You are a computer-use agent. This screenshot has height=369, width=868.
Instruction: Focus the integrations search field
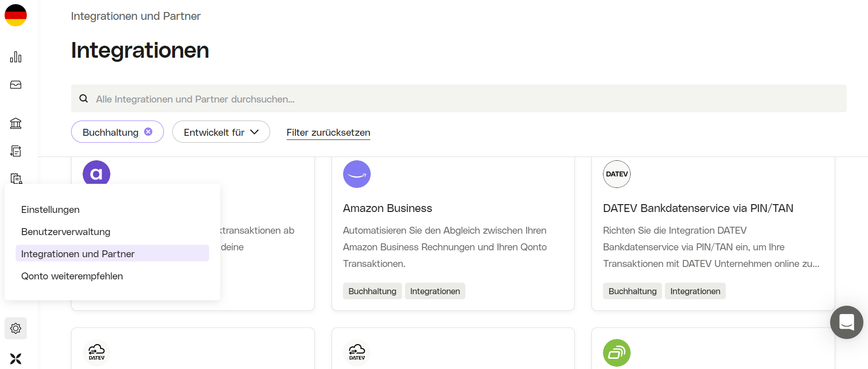(x=459, y=98)
